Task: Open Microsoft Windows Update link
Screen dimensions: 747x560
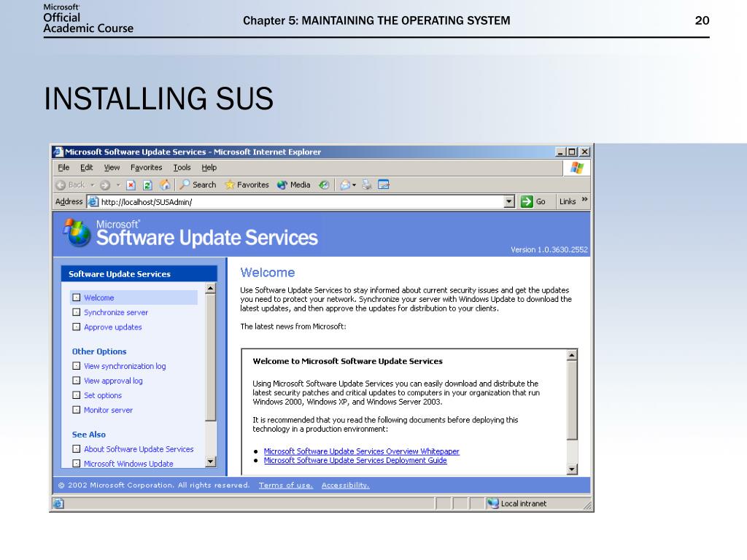Action: coord(128,464)
